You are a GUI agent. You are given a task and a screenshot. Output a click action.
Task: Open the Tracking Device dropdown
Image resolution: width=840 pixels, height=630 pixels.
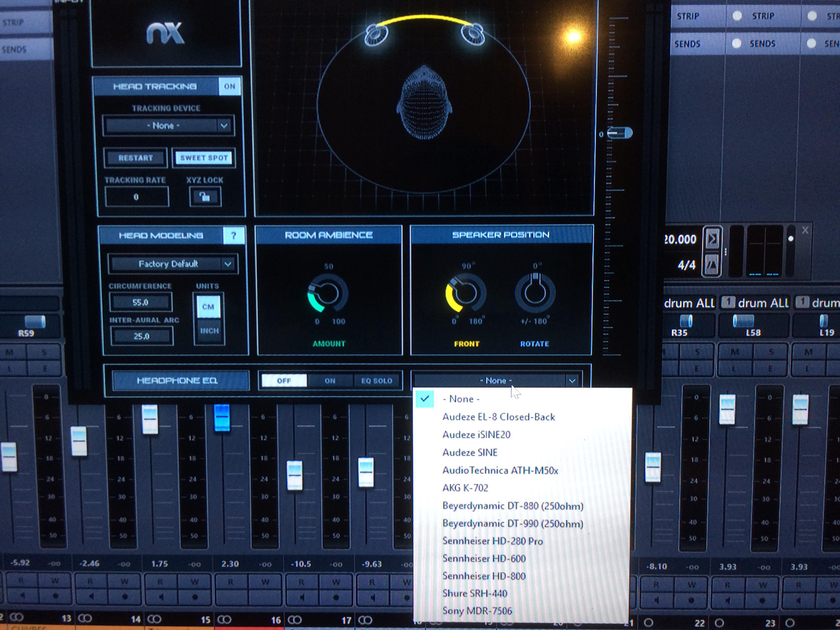[x=169, y=126]
